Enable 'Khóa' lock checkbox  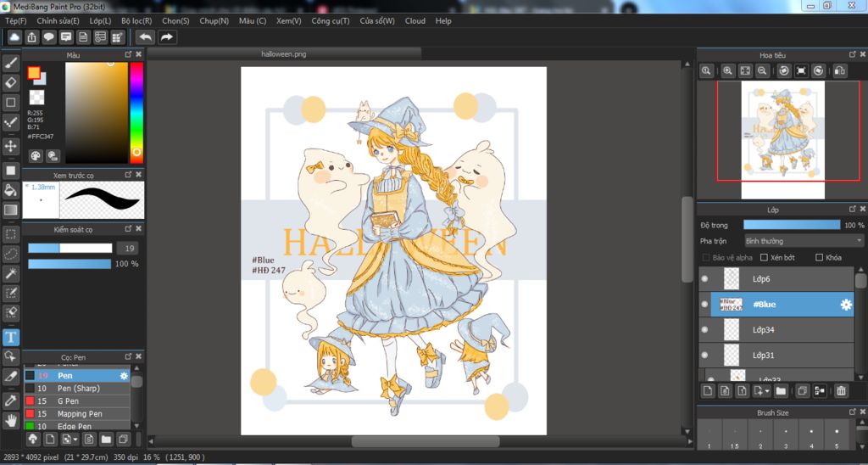click(820, 258)
